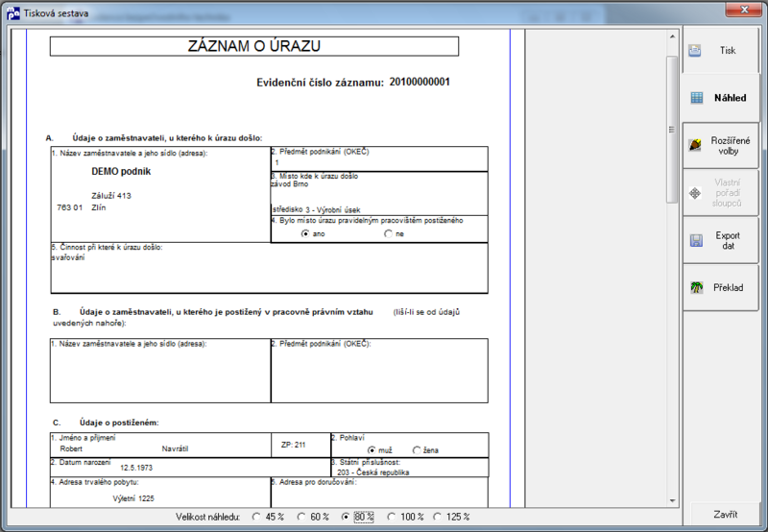Click the postal code 763 01

[x=69, y=207]
